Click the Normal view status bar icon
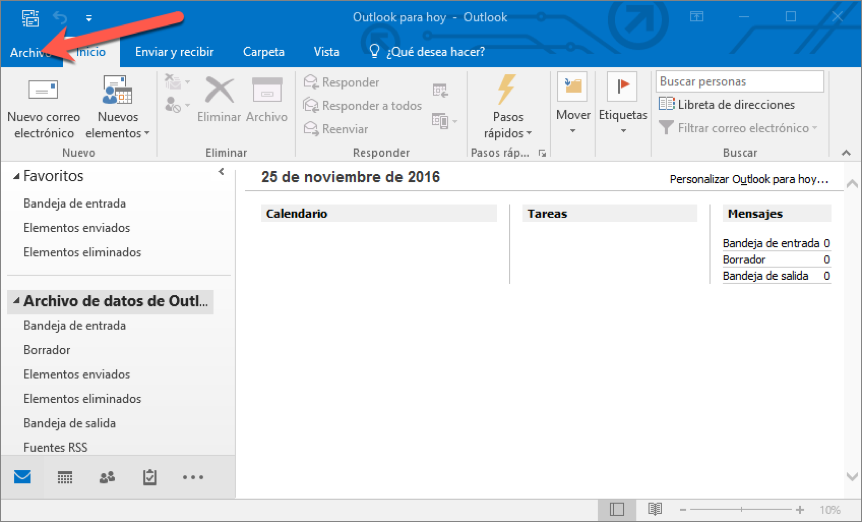Viewport: 862px width, 522px height. pos(617,510)
